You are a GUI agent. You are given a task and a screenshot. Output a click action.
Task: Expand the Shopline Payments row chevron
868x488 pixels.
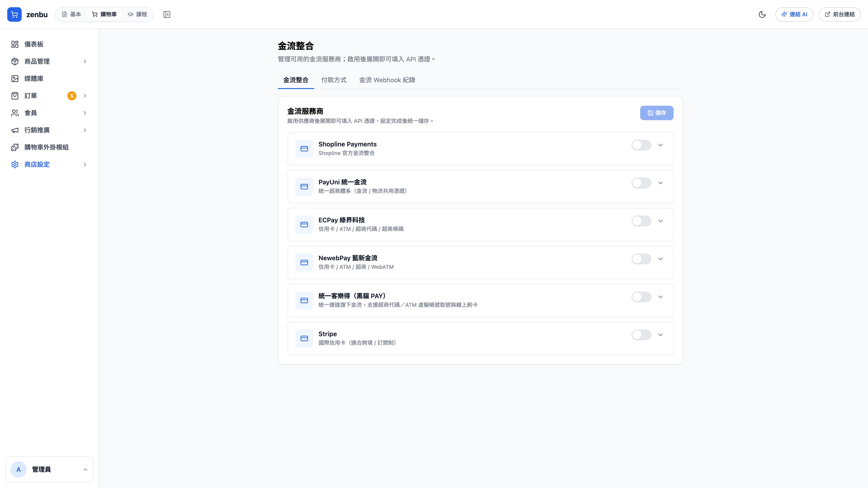pyautogui.click(x=660, y=145)
